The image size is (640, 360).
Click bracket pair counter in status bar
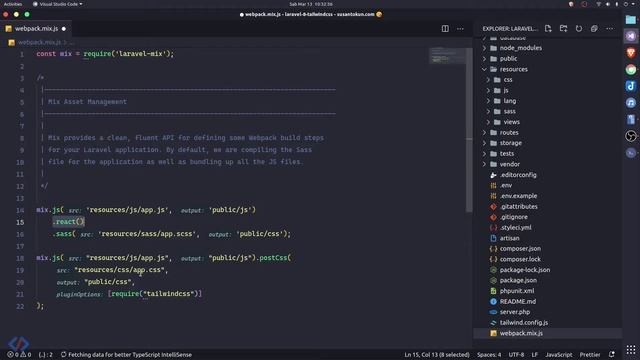click(45, 355)
